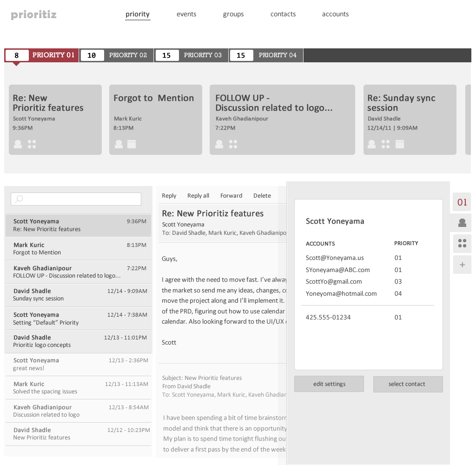Open the contacts navigation item
The height and width of the screenshot is (465, 476).
(283, 14)
